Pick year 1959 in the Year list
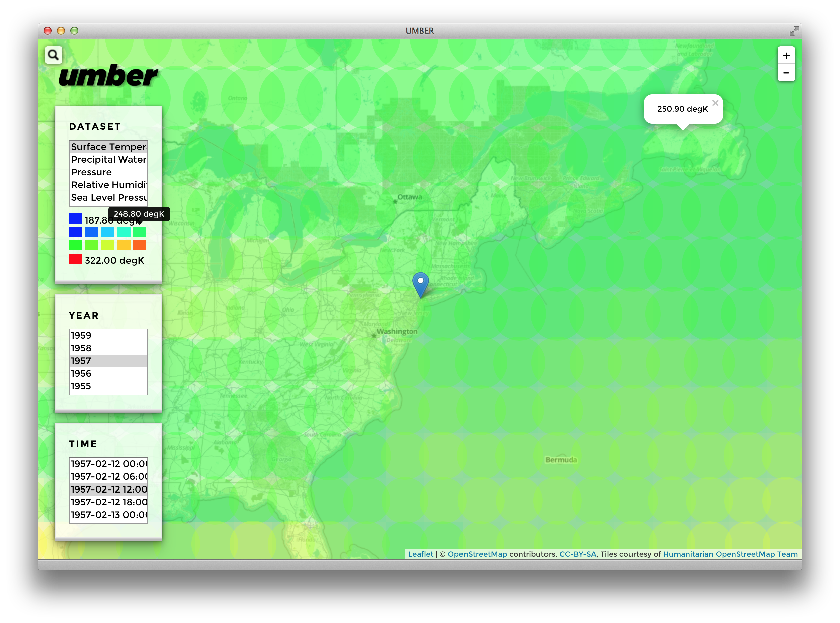The width and height of the screenshot is (840, 623). (x=108, y=335)
